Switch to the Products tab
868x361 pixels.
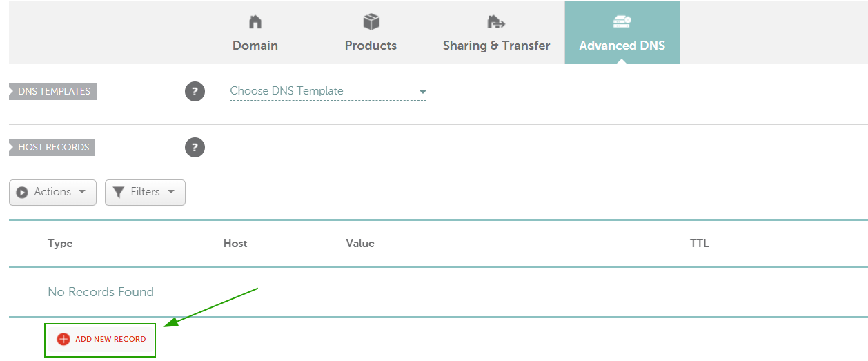[371, 32]
